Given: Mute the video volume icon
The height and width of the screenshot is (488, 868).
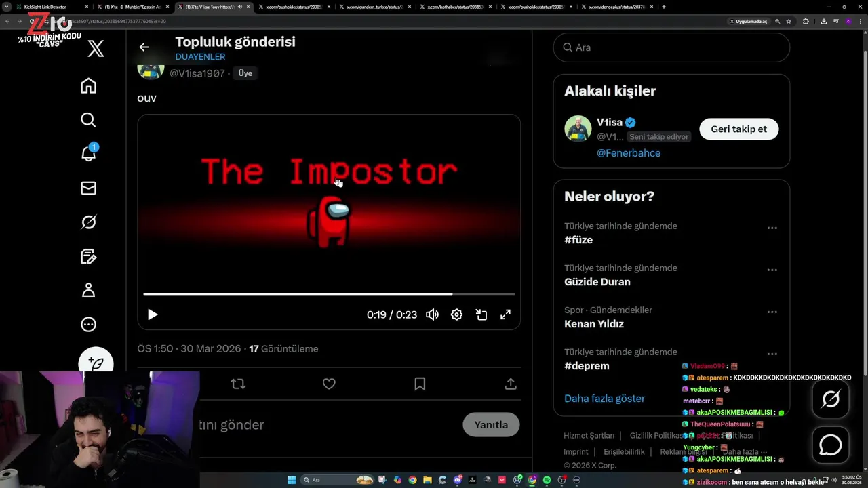Looking at the screenshot, I should coord(432,314).
